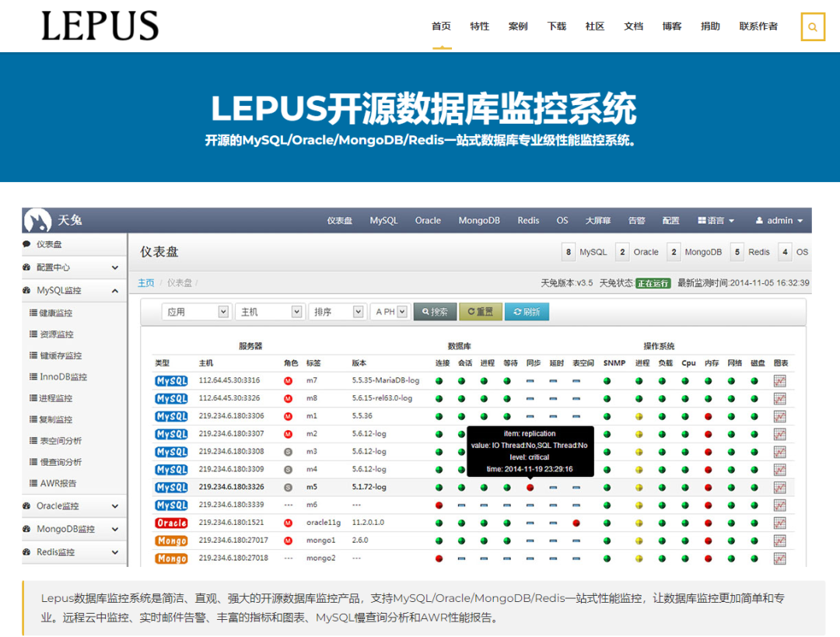Open MySQL in the dark top menu bar
Screen dimensions: 840x637
[x=383, y=221]
